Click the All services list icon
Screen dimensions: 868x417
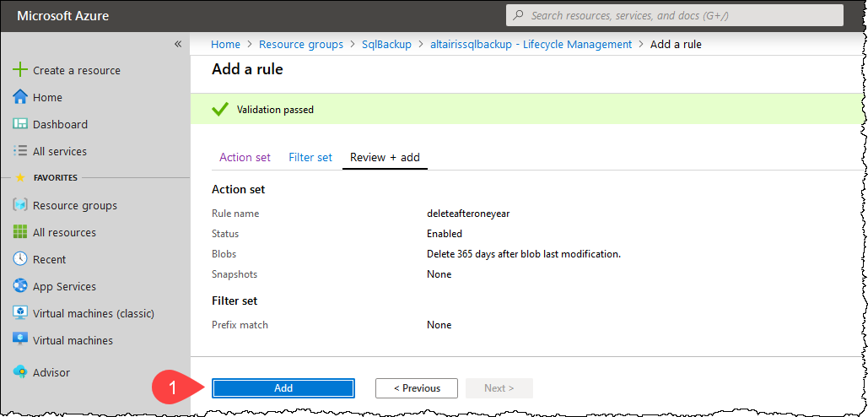pos(20,150)
